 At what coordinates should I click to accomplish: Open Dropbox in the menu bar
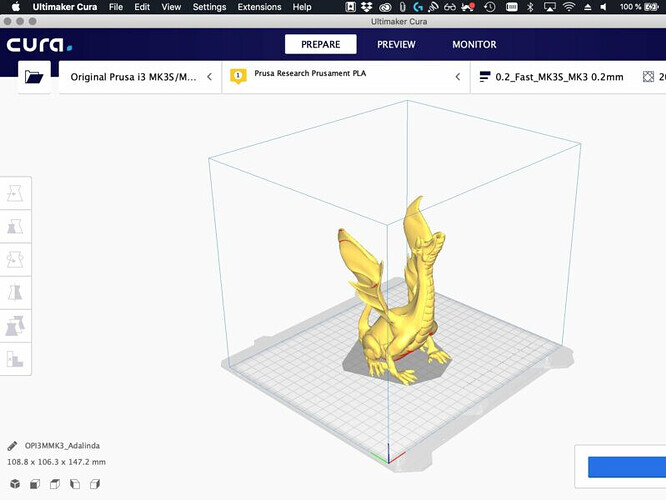366,7
